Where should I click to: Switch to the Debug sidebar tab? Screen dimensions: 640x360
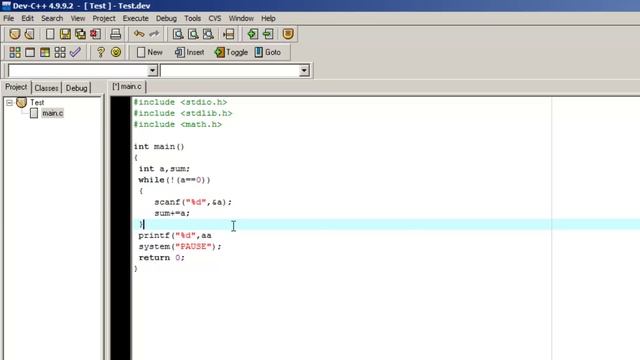(76, 88)
